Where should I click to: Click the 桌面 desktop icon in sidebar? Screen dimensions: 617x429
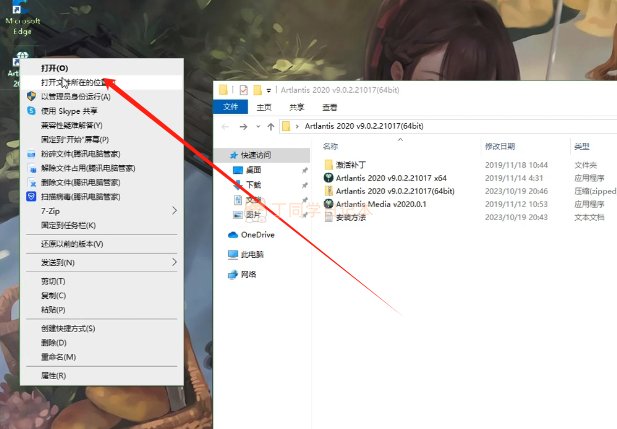click(238, 170)
